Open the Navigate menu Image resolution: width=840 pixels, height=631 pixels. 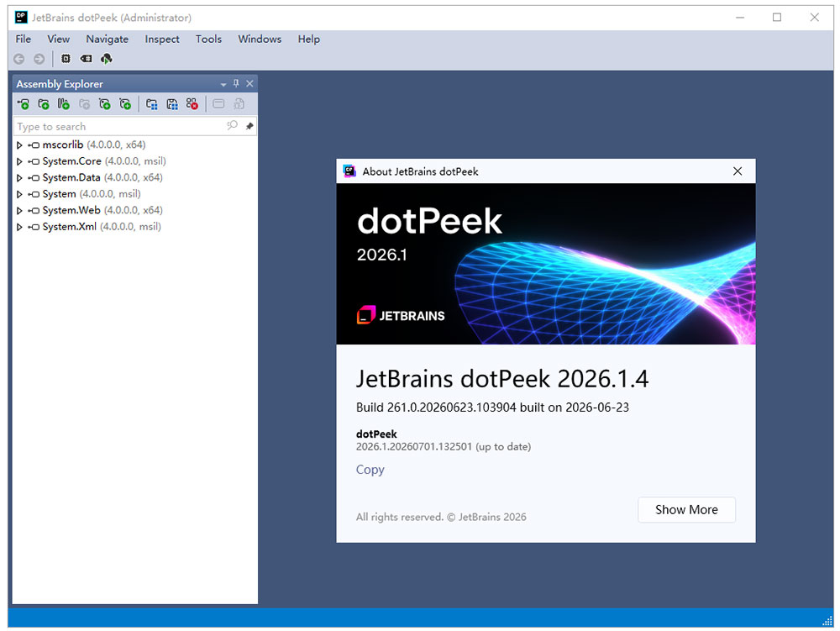[108, 39]
